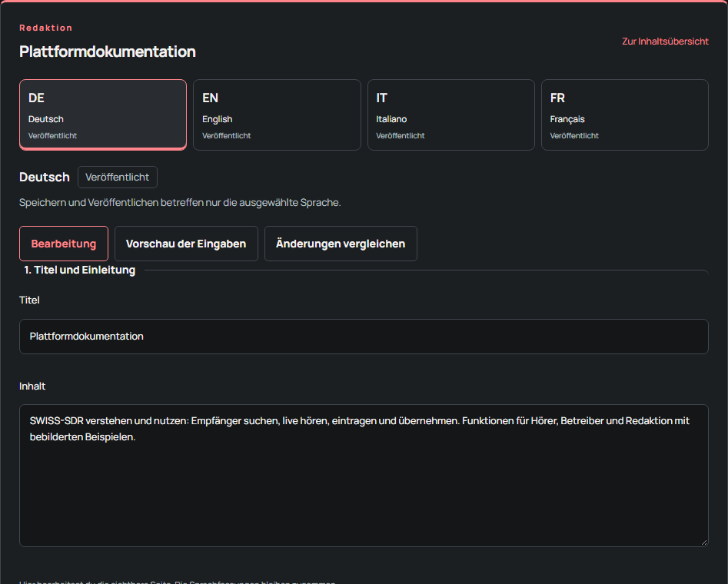Screen dimensions: 728x584
Task: Focus the Titel input field
Action: (x=364, y=337)
